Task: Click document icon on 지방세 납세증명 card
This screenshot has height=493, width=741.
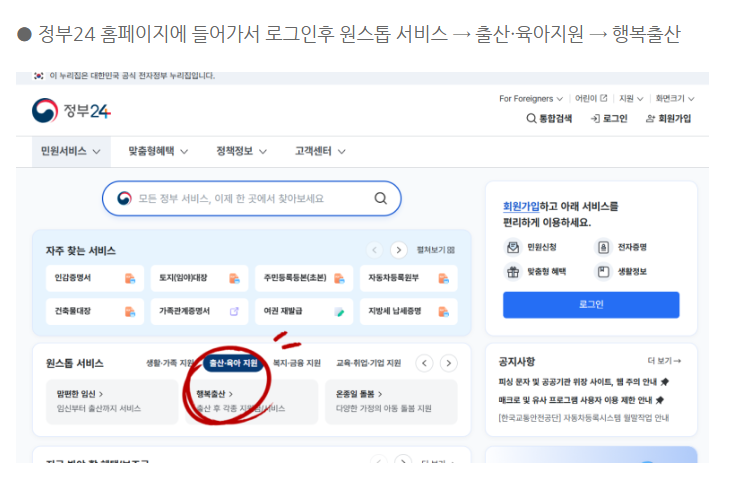Action: click(443, 311)
